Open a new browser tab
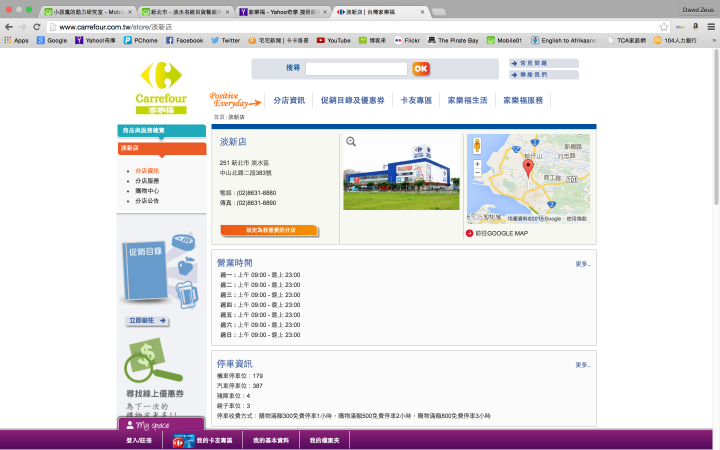 pos(439,12)
